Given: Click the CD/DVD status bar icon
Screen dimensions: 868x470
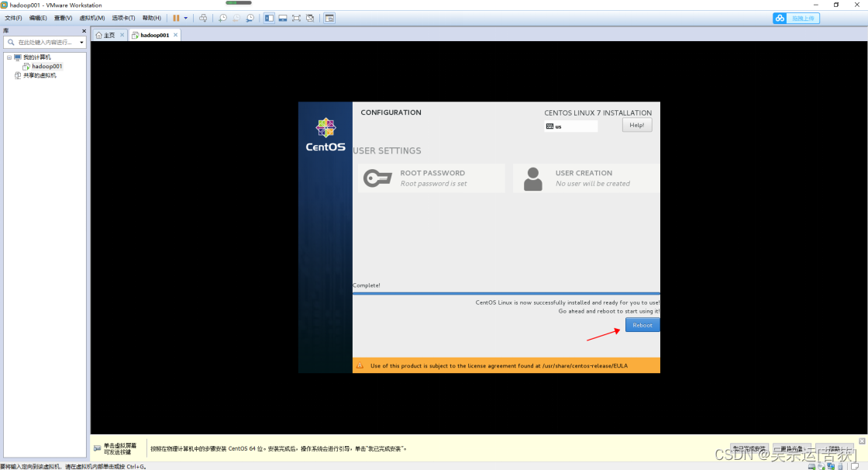Looking at the screenshot, I should point(821,467).
